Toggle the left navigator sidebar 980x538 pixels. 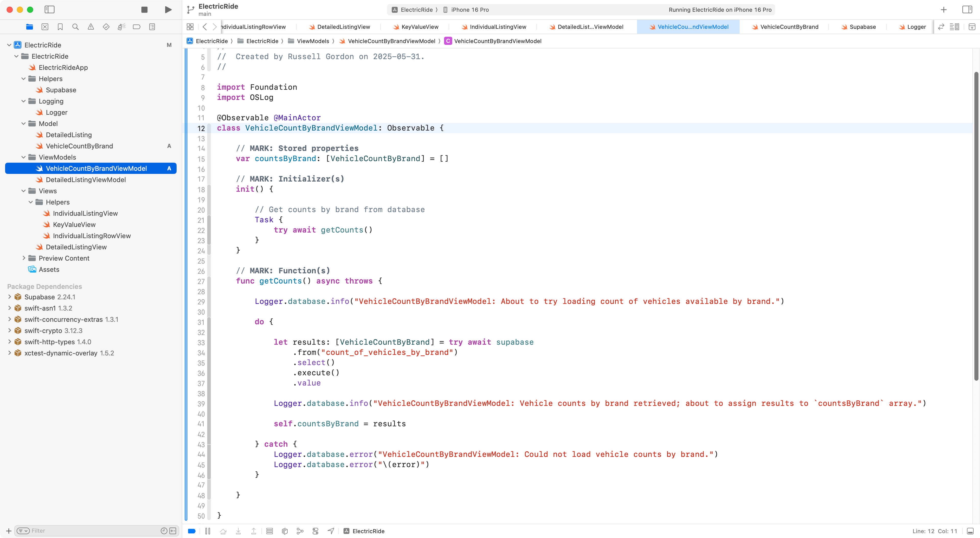coord(50,9)
